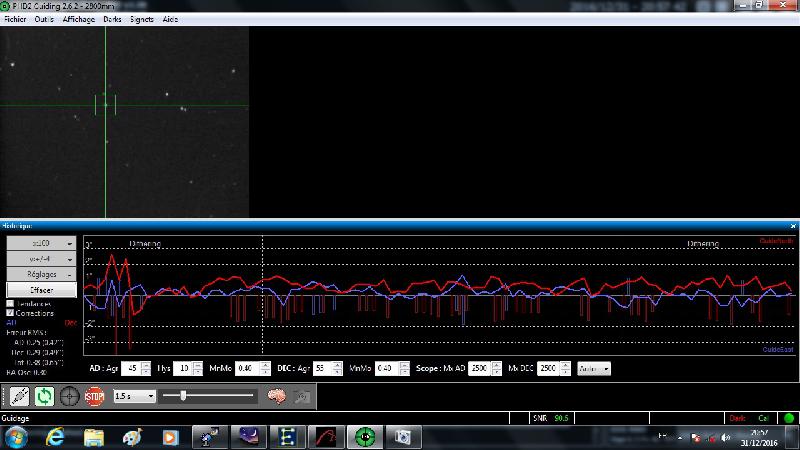Open the Réglages dropdown button
Image resolution: width=800 pixels, height=450 pixels.
(x=41, y=274)
